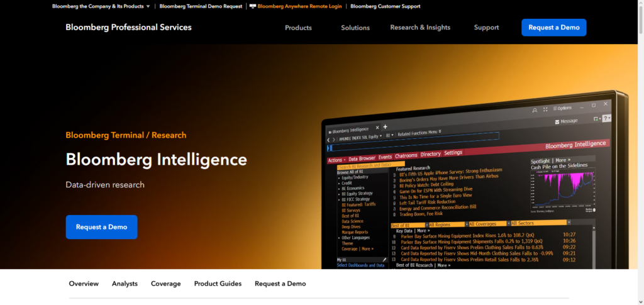Click the scrollbar up arrow
Image resolution: width=644 pixels, height=305 pixels.
[641, 3]
